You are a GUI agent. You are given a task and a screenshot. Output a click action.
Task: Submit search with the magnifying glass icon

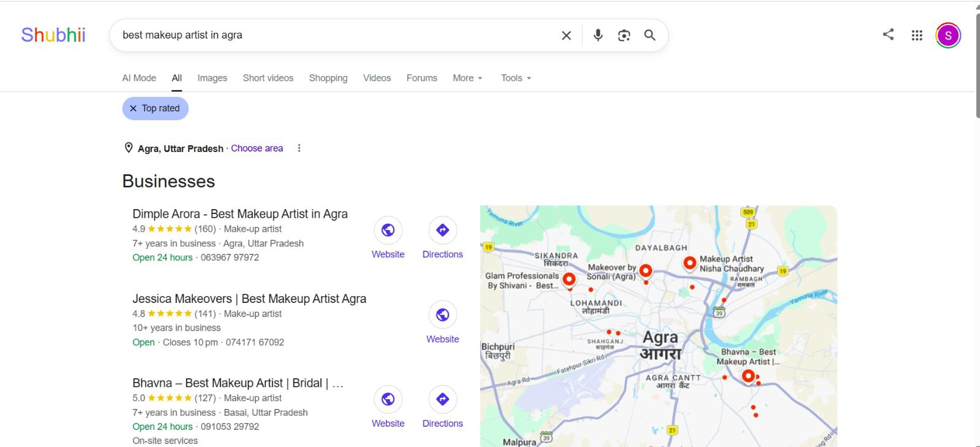[650, 36]
